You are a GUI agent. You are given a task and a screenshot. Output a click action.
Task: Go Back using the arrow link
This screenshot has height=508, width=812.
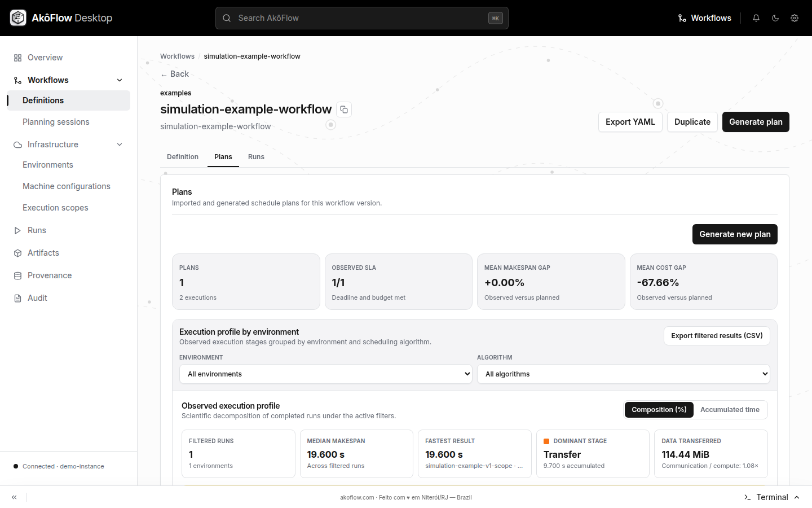coord(174,74)
